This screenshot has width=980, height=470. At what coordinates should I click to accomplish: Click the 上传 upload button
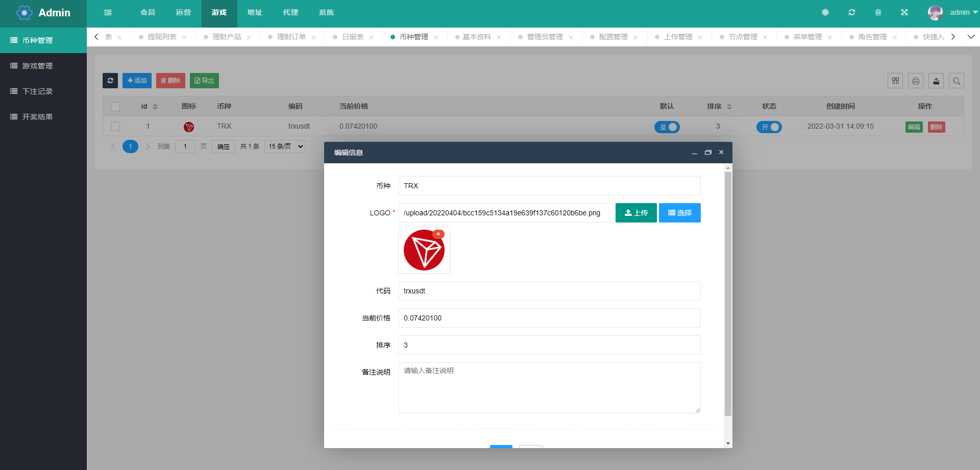click(636, 213)
